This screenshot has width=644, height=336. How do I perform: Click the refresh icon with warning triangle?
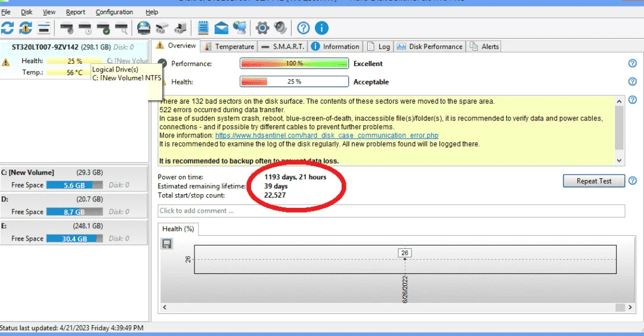point(26,28)
